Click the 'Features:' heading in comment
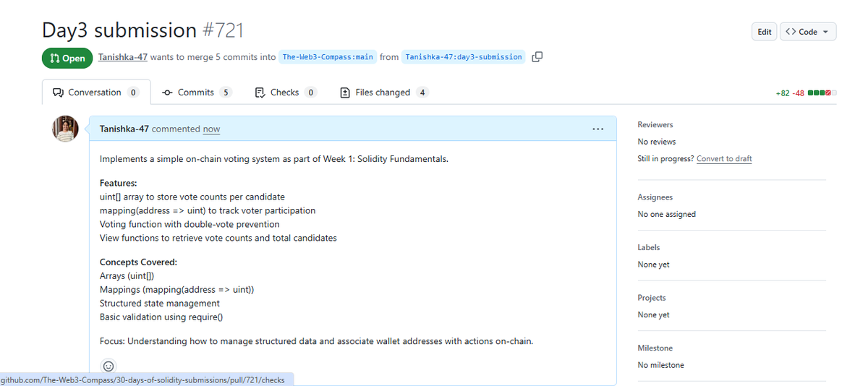 [119, 184]
